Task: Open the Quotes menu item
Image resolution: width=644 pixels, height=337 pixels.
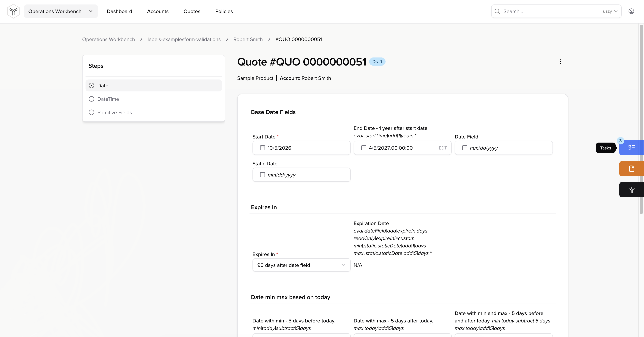Action: pos(192,11)
